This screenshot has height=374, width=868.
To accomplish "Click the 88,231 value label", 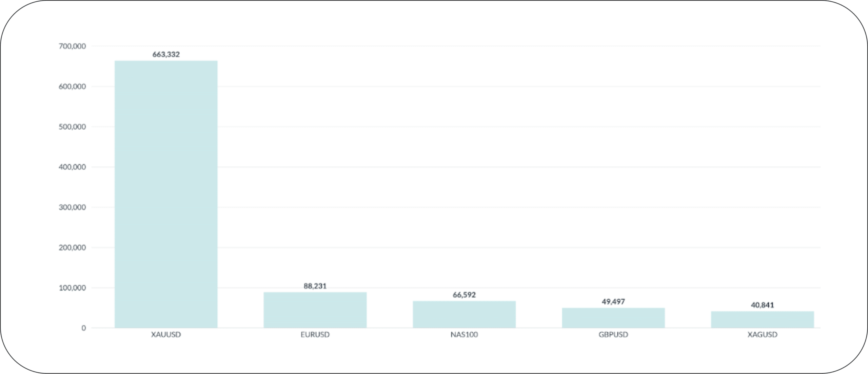I will click(315, 286).
